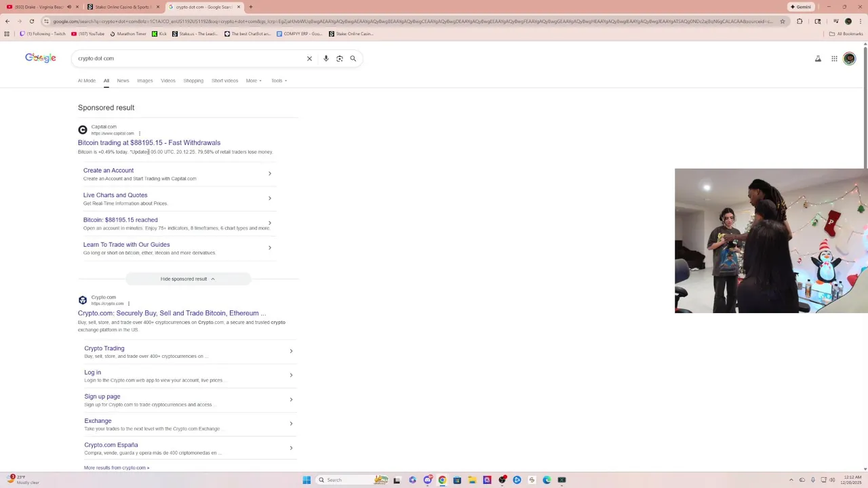
Task: Expand the Tools dropdown
Action: pos(279,81)
